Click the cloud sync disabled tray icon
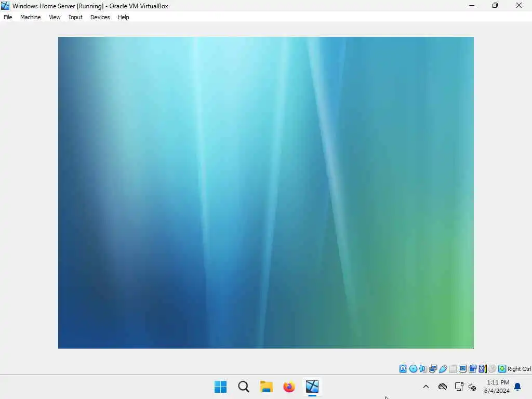Screen dimensions: 532x399 pyautogui.click(x=443, y=387)
